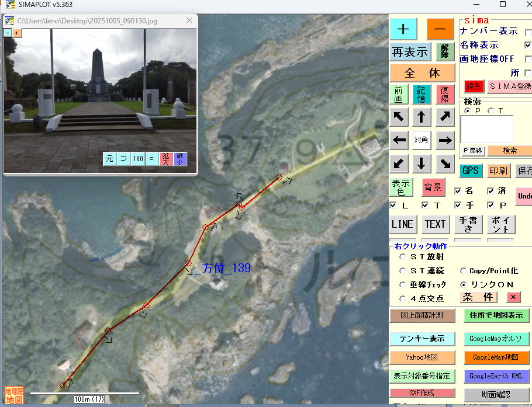The height and width of the screenshot is (407, 532).
Task: Click the cyan plus zoom-in button
Action: (403, 29)
